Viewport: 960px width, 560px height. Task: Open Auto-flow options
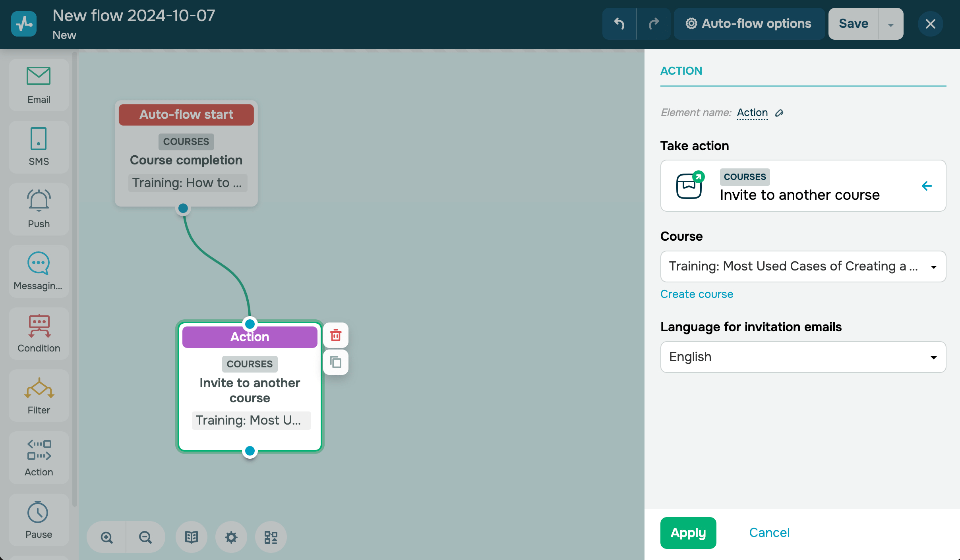[x=749, y=24]
